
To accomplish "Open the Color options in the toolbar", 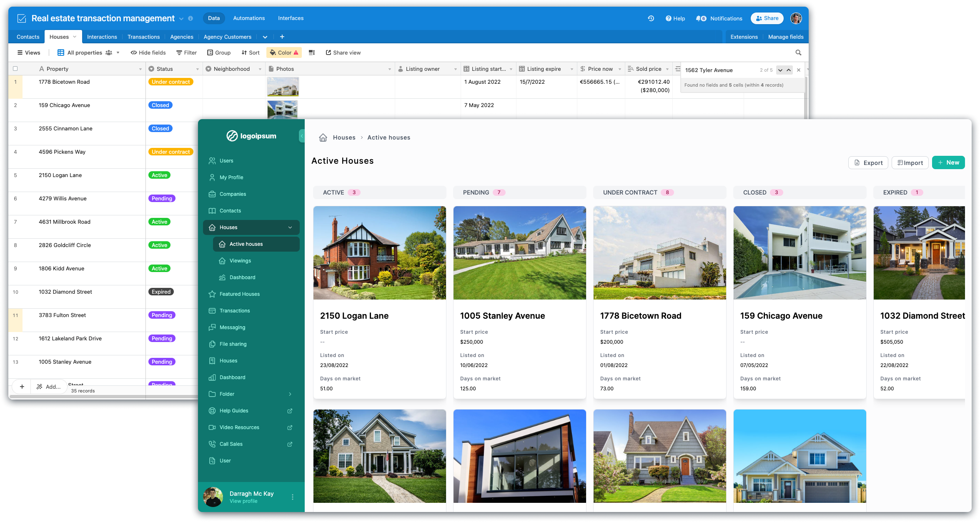I will click(283, 52).
